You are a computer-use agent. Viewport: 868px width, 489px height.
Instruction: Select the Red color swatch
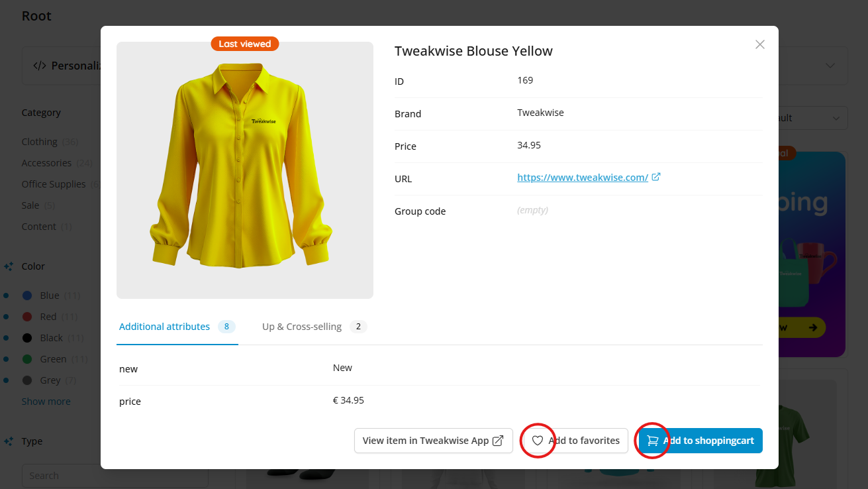27,317
